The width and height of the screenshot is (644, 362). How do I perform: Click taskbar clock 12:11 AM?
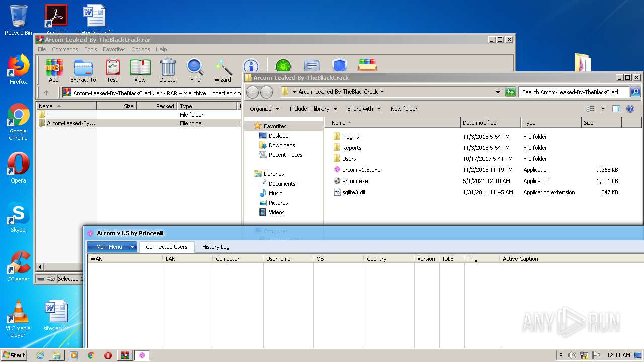point(618,355)
